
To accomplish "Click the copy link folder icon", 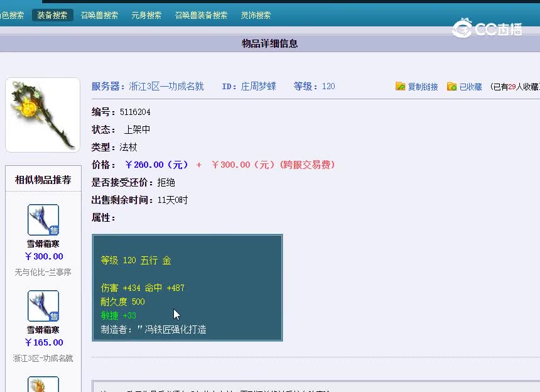I will tap(400, 86).
